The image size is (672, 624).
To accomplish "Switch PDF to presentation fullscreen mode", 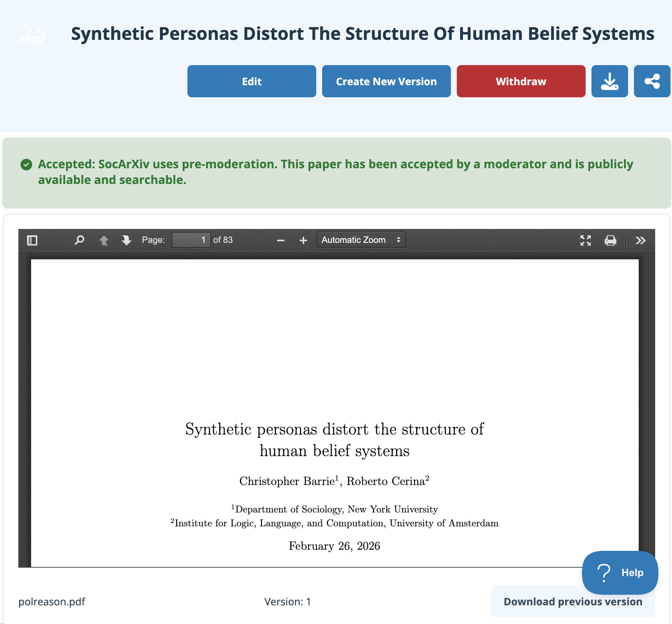I will click(x=586, y=240).
